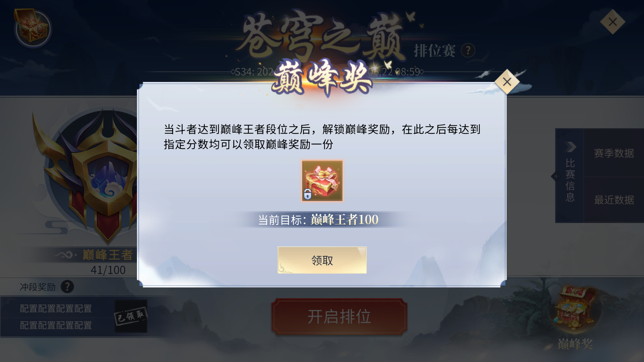This screenshot has height=362, width=644.
Task: Click the first 配置配置 reward row
Action: [x=56, y=309]
